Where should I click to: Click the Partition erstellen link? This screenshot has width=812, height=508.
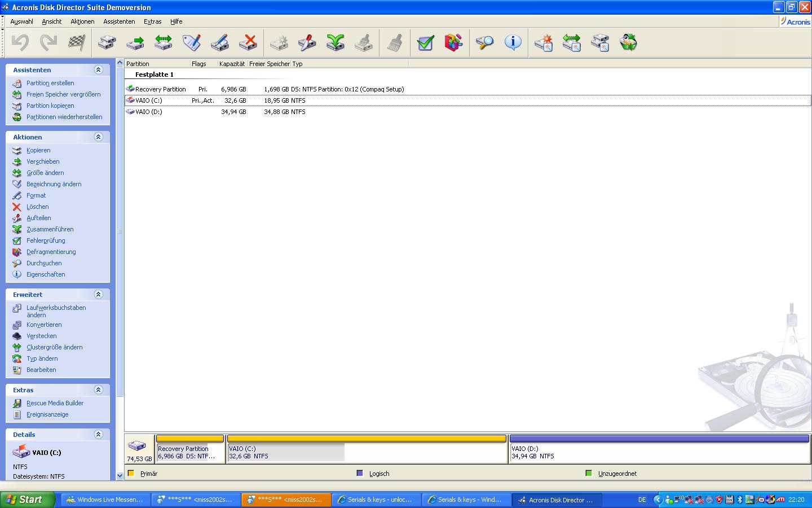tap(50, 83)
